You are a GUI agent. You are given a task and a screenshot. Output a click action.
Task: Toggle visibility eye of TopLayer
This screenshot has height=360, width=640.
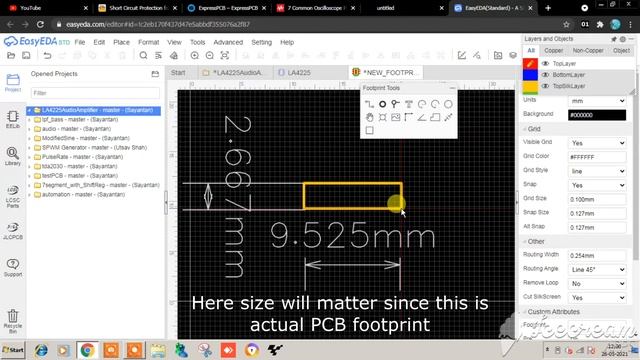[x=545, y=64]
